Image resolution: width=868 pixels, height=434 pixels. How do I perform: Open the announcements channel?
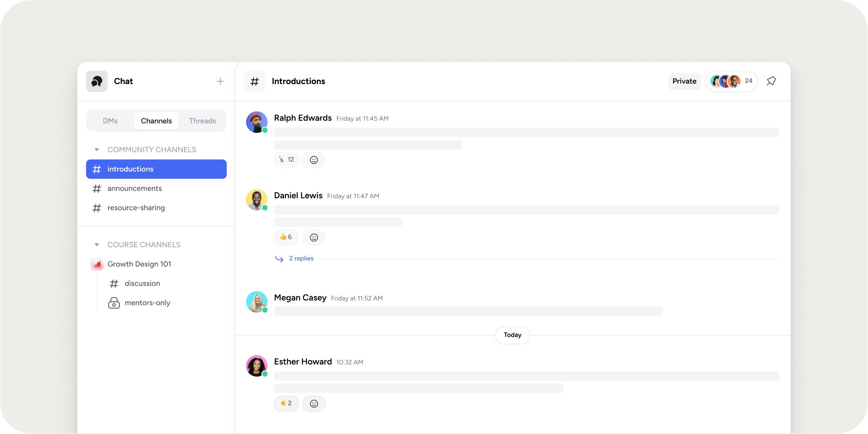coord(156,188)
